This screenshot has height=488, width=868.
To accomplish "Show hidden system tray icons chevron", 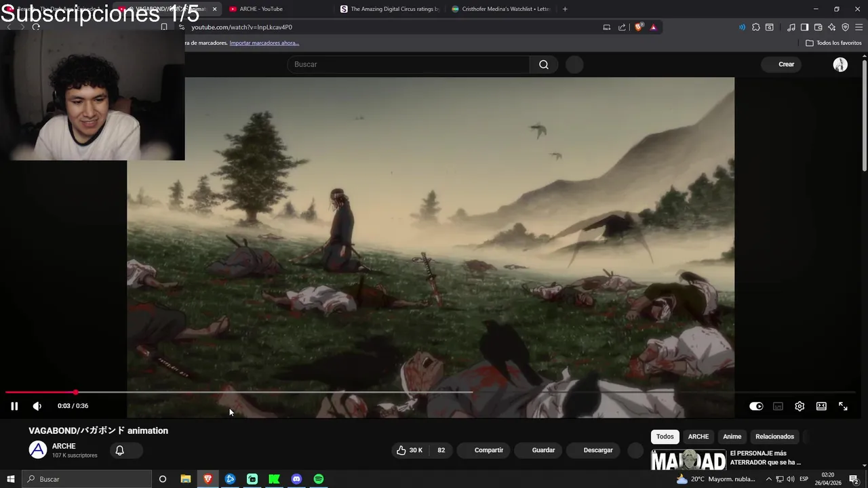I will pos(768,479).
